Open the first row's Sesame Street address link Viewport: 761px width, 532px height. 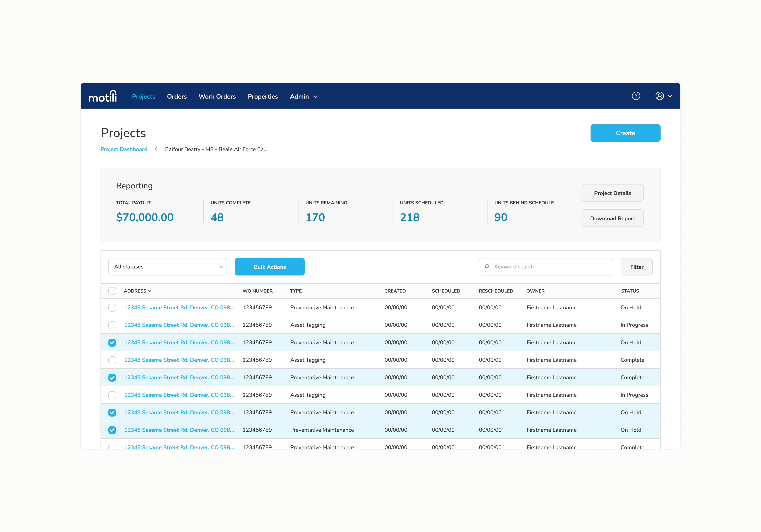[x=179, y=307]
